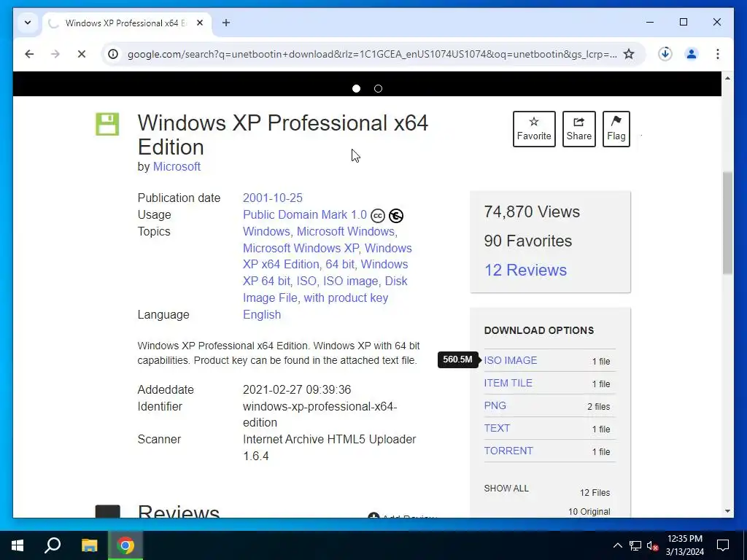The image size is (747, 560).
Task: Click SHOW ALL download files
Action: pyautogui.click(x=506, y=489)
